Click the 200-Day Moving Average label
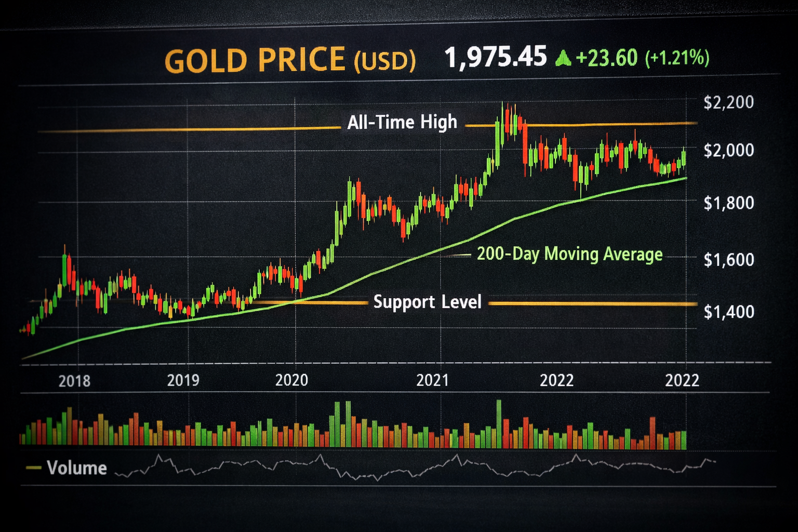The image size is (798, 532). pos(569,254)
